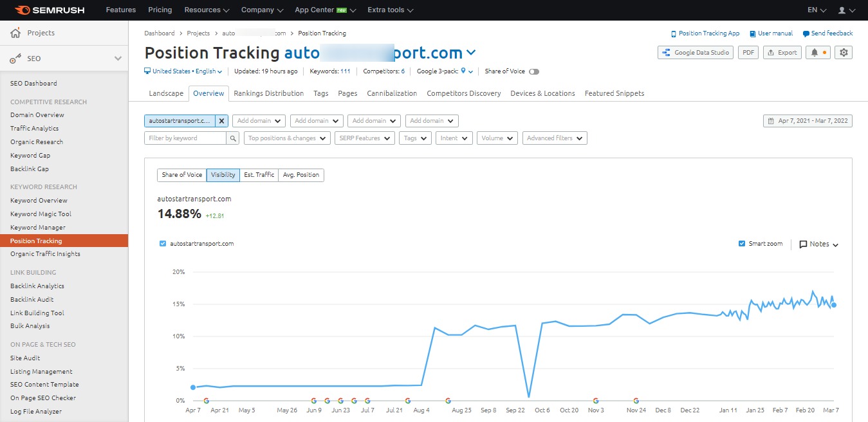The image size is (868, 422).
Task: Open the Position Tracking App link
Action: click(705, 33)
